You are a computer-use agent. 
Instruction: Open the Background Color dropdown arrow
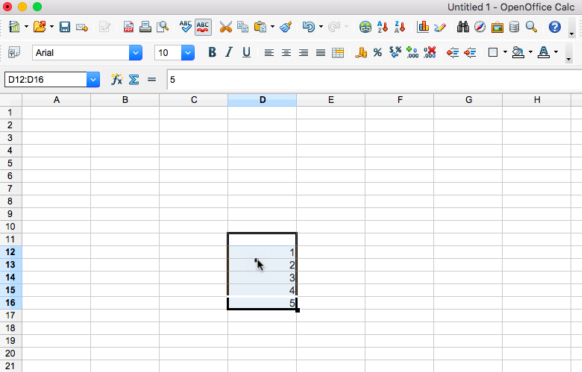click(x=530, y=52)
